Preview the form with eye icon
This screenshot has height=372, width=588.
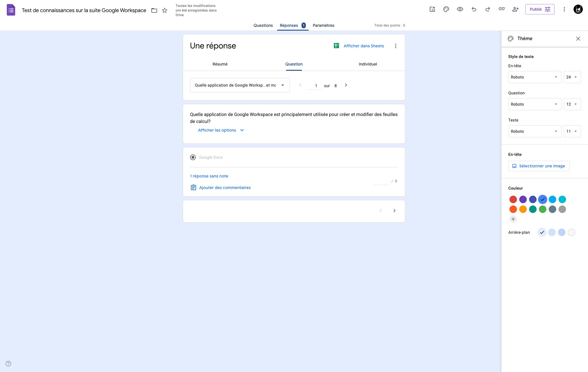[460, 9]
